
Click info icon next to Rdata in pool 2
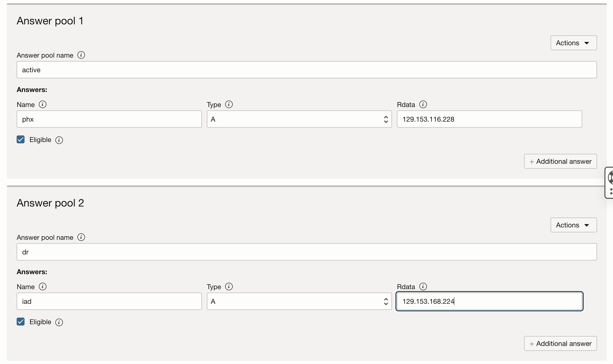[x=423, y=286]
